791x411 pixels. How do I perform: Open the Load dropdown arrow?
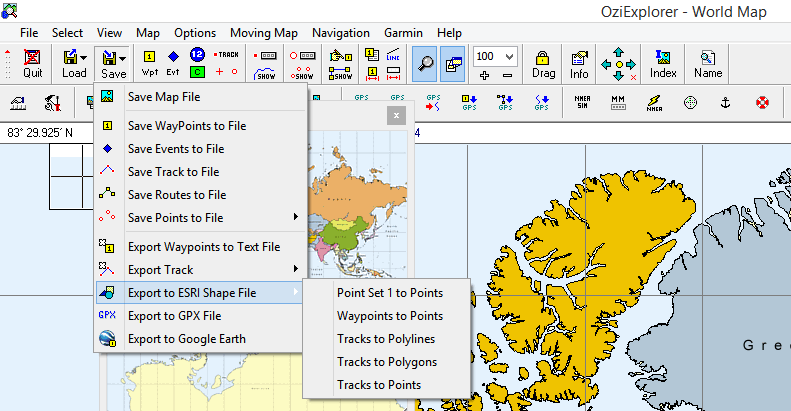coord(84,58)
